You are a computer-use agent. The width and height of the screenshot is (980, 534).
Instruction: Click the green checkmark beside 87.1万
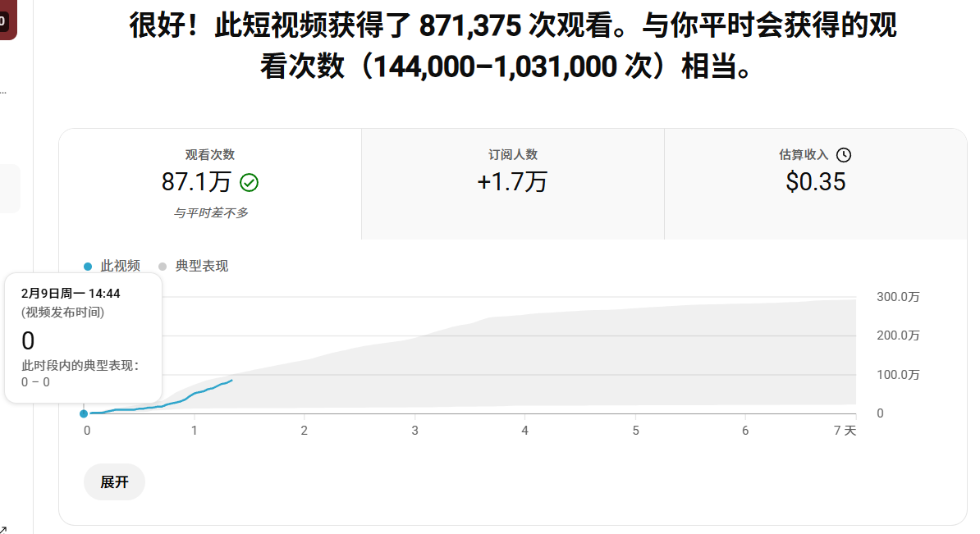pos(249,182)
